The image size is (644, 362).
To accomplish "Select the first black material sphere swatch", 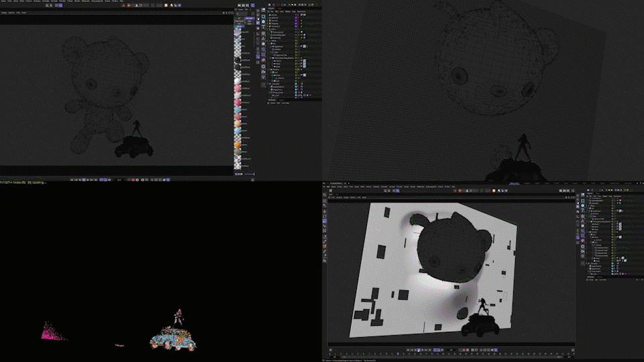I will (x=237, y=60).
